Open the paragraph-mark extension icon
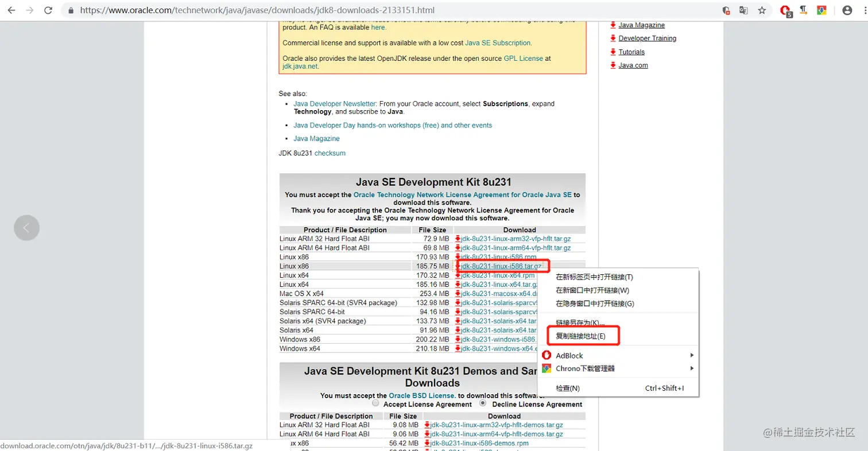Viewport: 868px width, 451px height. click(x=804, y=10)
